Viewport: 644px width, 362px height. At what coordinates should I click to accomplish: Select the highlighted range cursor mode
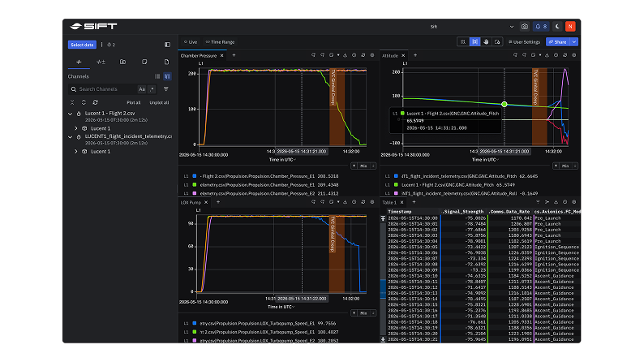click(x=474, y=42)
